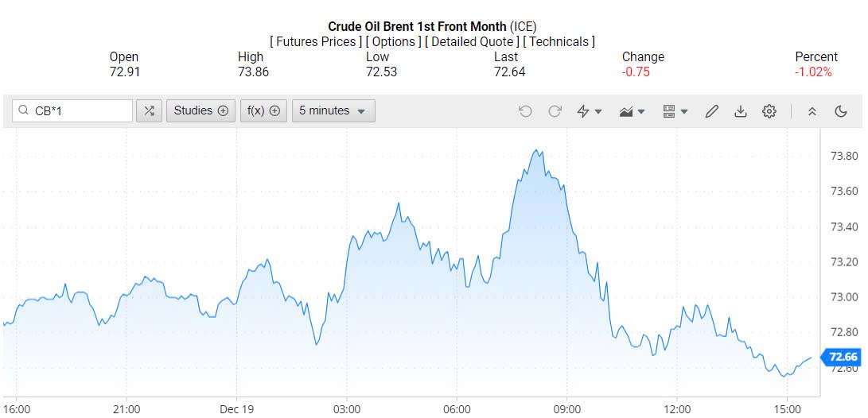Expand the chart type dropdown

pyautogui.click(x=633, y=111)
